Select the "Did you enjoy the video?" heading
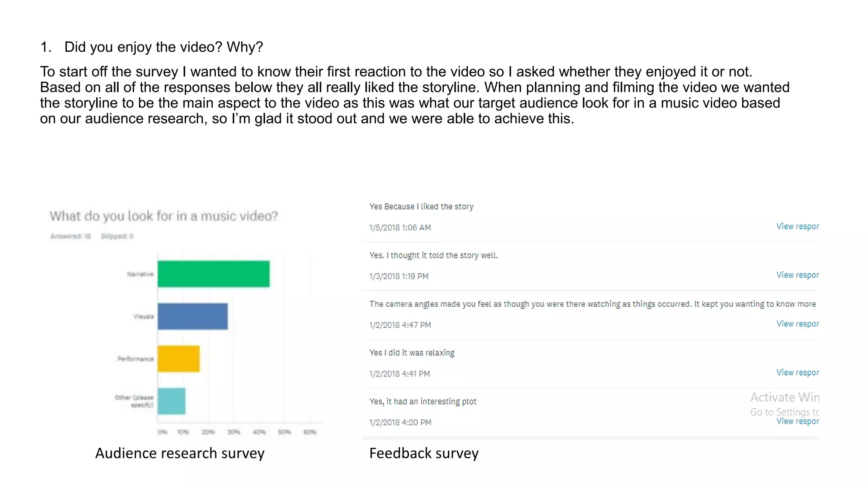Viewport: 868px width, 488px height. (x=163, y=47)
